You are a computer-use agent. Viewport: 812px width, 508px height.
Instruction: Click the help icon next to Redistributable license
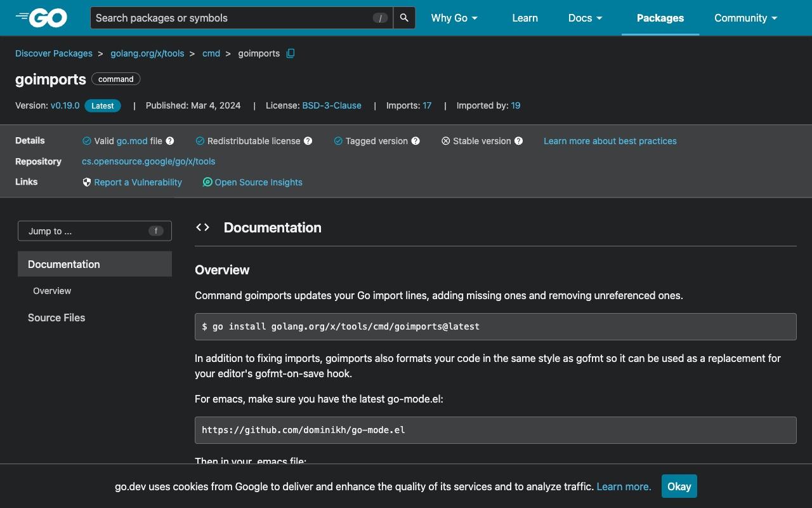tap(308, 141)
